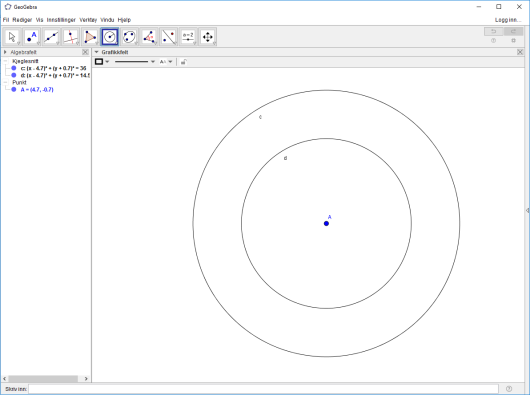Select the New Point tool
This screenshot has height=395, width=530.
(x=32, y=37)
